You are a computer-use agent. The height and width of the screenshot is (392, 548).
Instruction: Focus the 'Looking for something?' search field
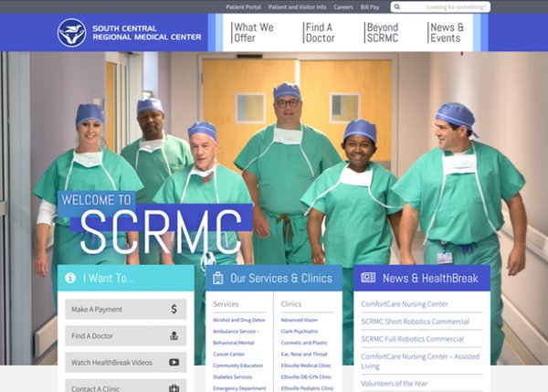coord(440,7)
